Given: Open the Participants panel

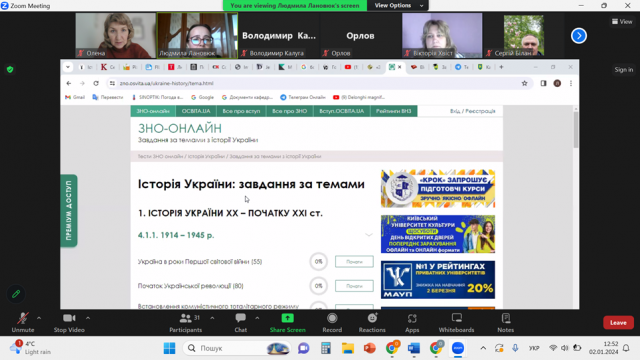Looking at the screenshot, I should tap(186, 322).
